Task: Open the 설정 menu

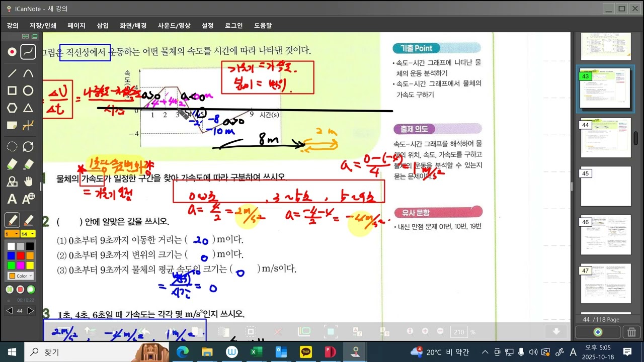Action: (x=208, y=26)
